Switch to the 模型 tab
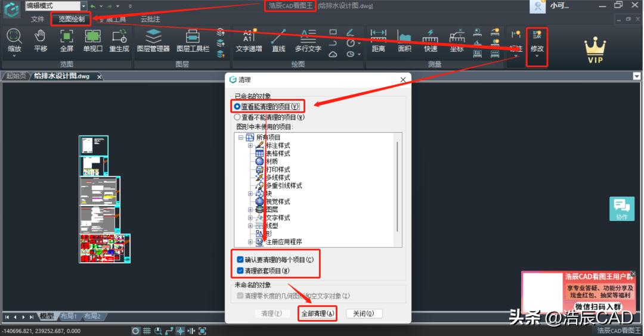Screen dimensions: 644x336 [x=47, y=316]
